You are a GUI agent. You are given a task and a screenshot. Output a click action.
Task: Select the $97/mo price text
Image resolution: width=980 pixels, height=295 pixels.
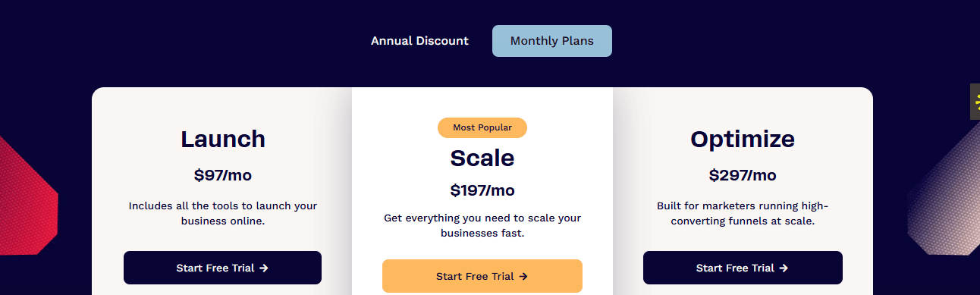pos(223,175)
